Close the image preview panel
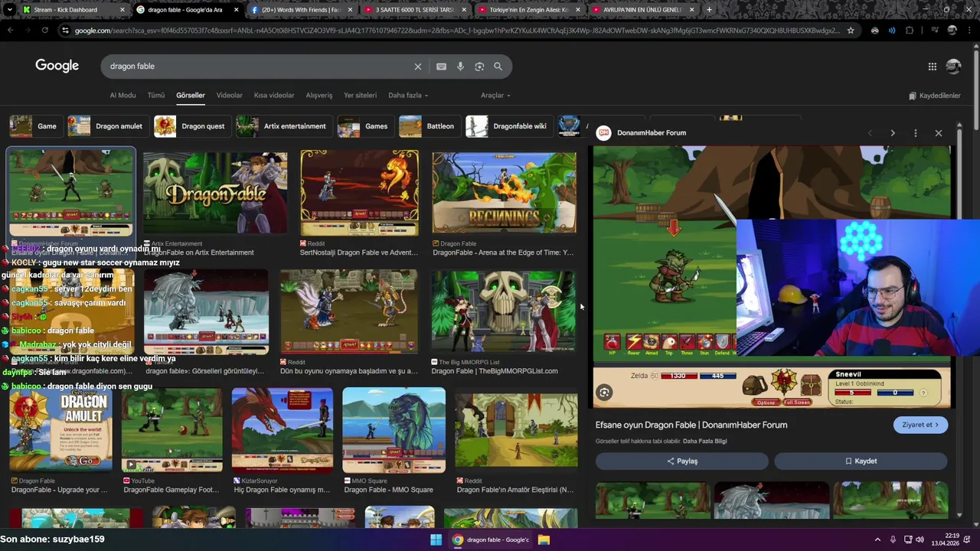 (939, 133)
